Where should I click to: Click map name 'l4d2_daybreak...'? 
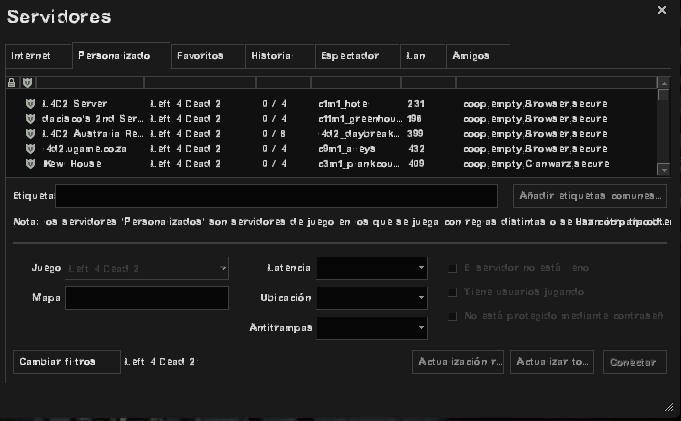click(359, 134)
